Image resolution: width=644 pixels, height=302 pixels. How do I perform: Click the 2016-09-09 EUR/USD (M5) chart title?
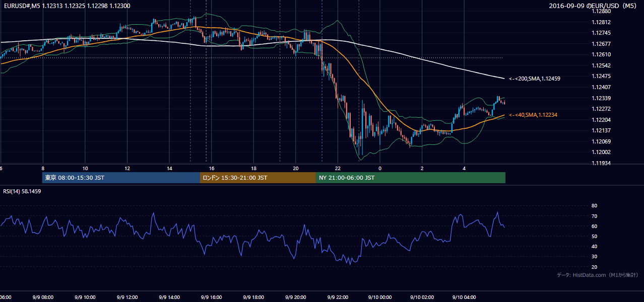[x=594, y=6]
